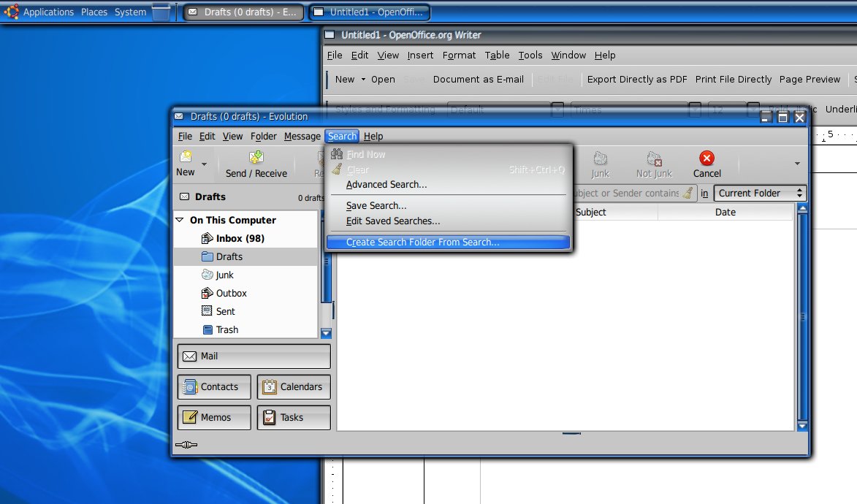Image resolution: width=857 pixels, height=504 pixels.
Task: Open the Current Folder scope dropdown
Action: coord(760,193)
